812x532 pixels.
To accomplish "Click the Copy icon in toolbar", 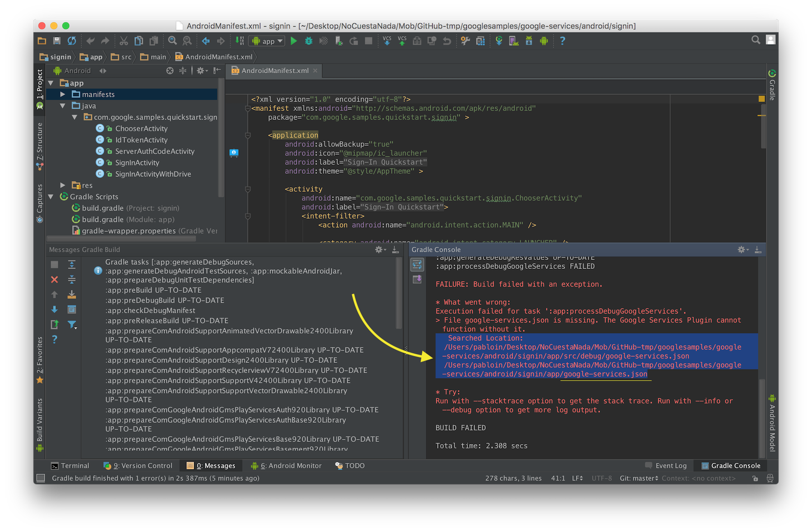I will pyautogui.click(x=139, y=41).
